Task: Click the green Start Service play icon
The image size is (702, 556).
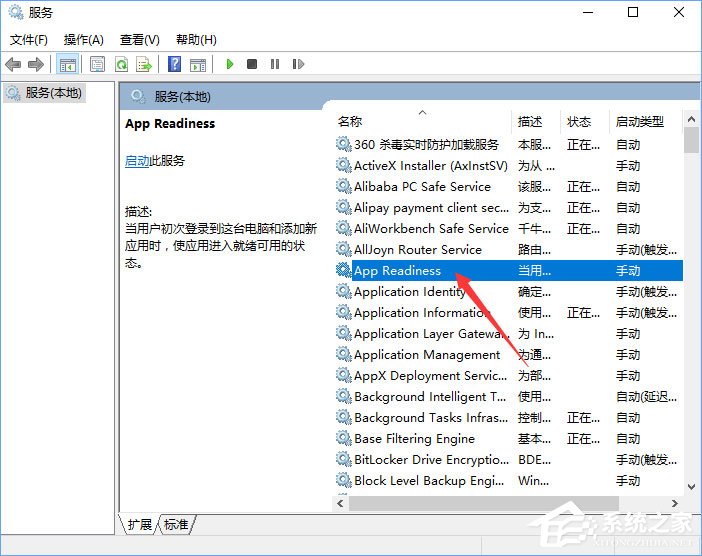Action: click(230, 64)
